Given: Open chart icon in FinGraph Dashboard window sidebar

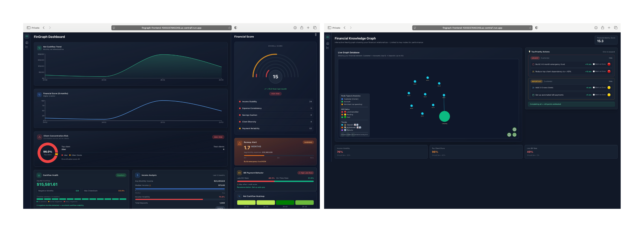Looking at the screenshot, I should (x=27, y=47).
